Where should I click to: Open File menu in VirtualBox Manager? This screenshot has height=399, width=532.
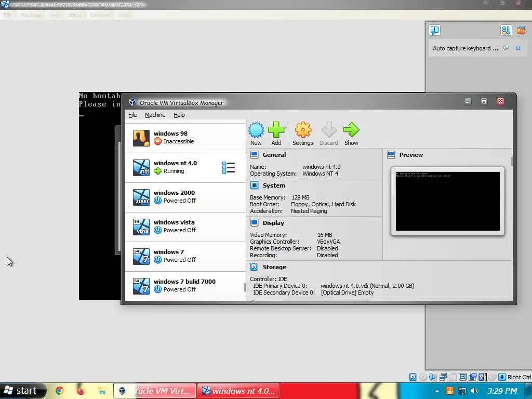[x=132, y=115]
